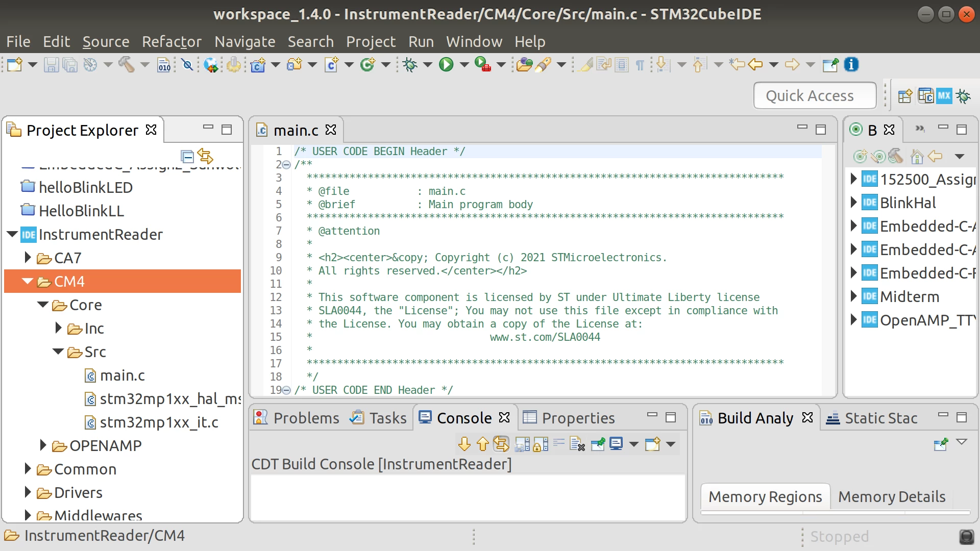This screenshot has width=980, height=551.
Task: Go forward with the yellow right arrow
Action: (x=792, y=65)
